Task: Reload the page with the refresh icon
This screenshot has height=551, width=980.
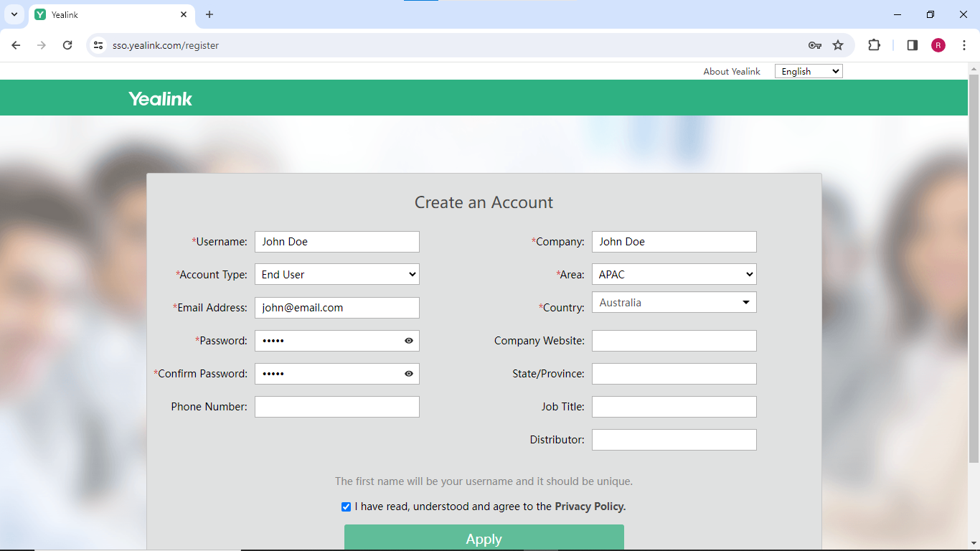Action: click(x=67, y=45)
